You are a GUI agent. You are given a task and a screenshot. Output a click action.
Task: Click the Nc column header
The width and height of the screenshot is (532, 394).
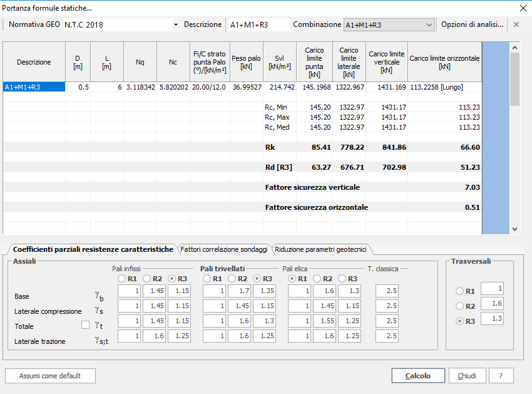(173, 62)
